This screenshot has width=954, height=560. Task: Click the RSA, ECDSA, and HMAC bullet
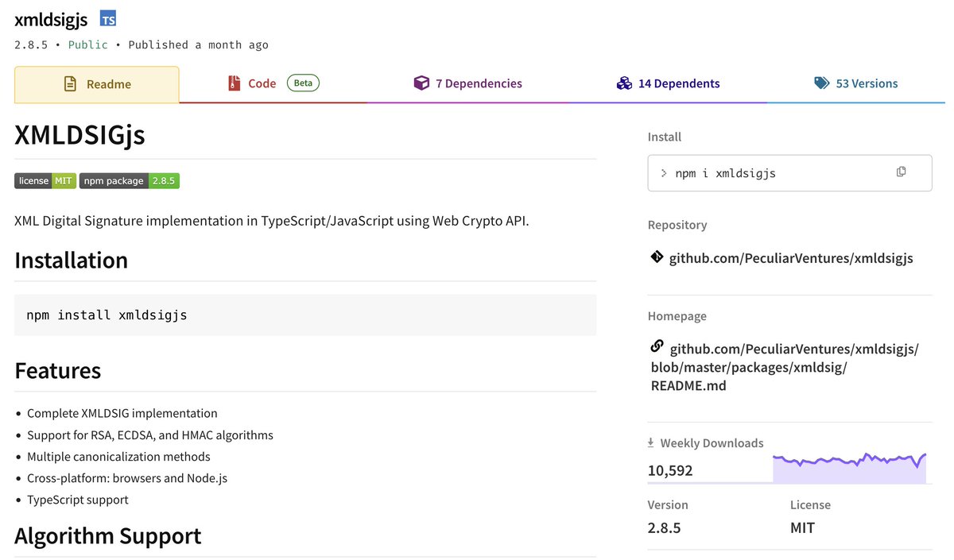[x=150, y=434]
